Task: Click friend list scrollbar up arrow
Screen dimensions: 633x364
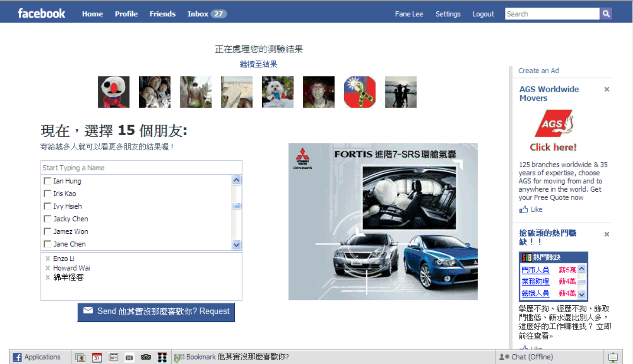Action: tap(236, 180)
